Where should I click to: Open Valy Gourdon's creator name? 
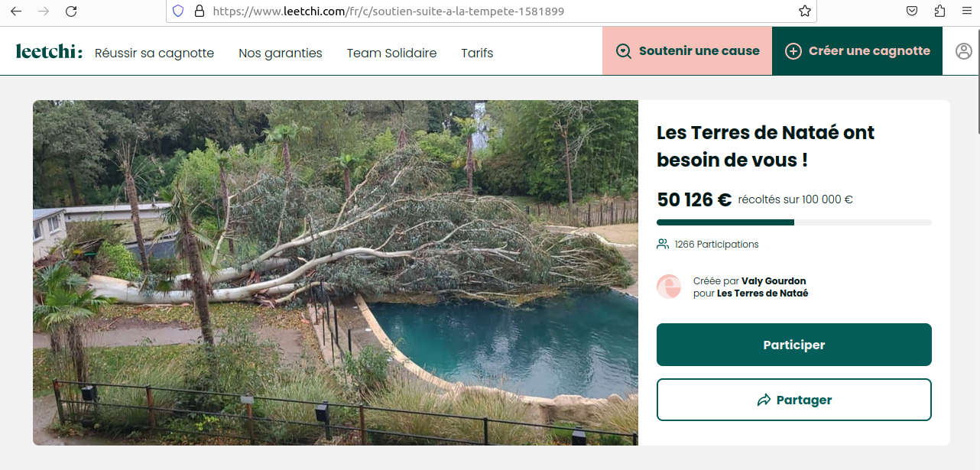coord(774,281)
